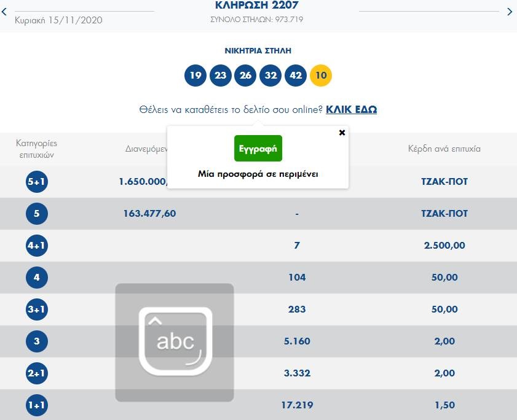The image size is (517, 420).
Task: Go to the previous draw with left arrow
Action: coord(6,12)
